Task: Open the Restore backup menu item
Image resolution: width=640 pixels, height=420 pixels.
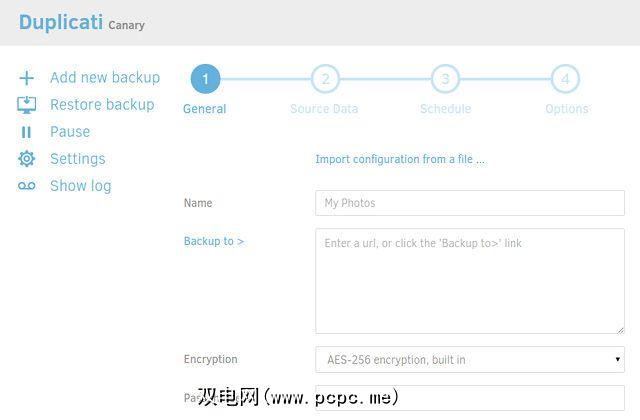Action: [x=102, y=104]
